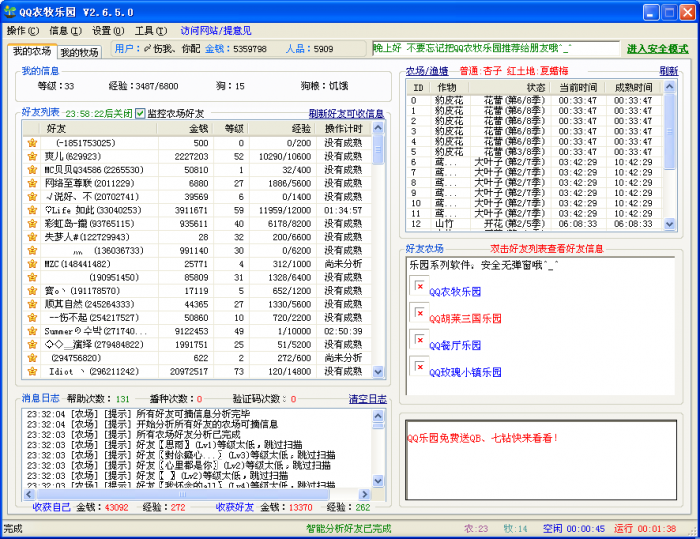The height and width of the screenshot is (539, 700).
Task: Select crop row ID 12 山竹
Action: pyautogui.click(x=534, y=224)
